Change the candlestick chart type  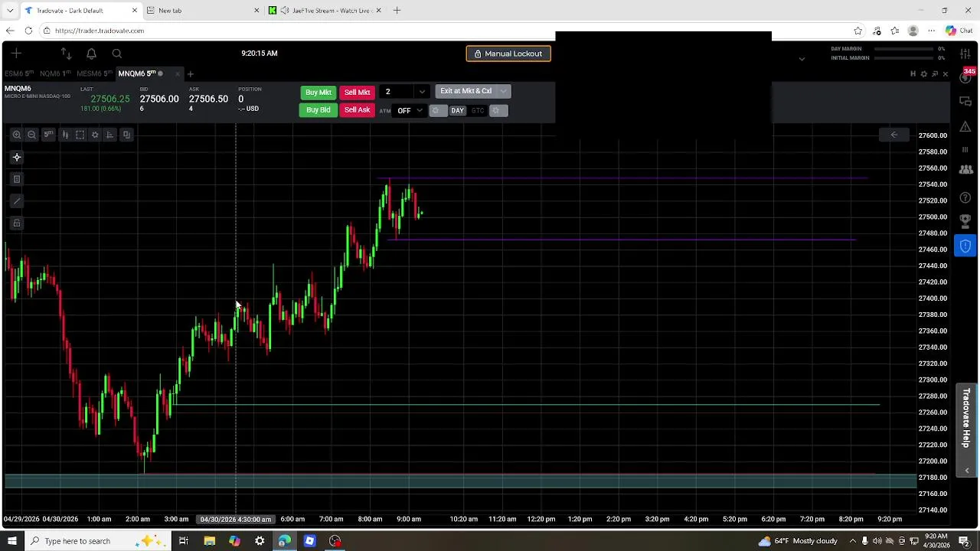tap(65, 135)
